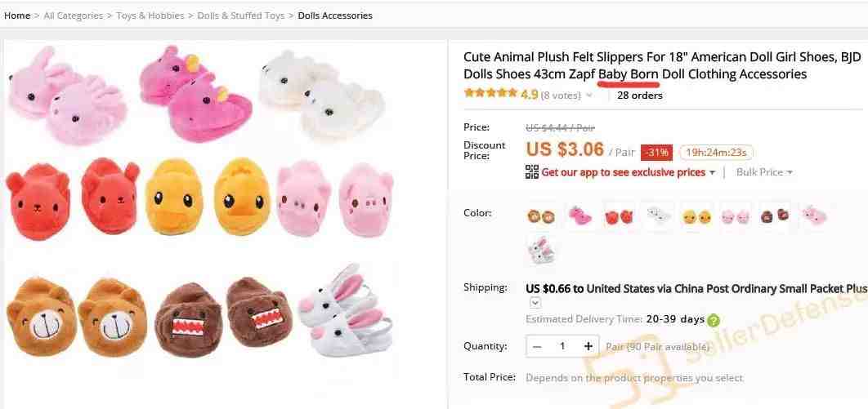
Task: Click the QR code icon beside app prices
Action: click(x=531, y=172)
